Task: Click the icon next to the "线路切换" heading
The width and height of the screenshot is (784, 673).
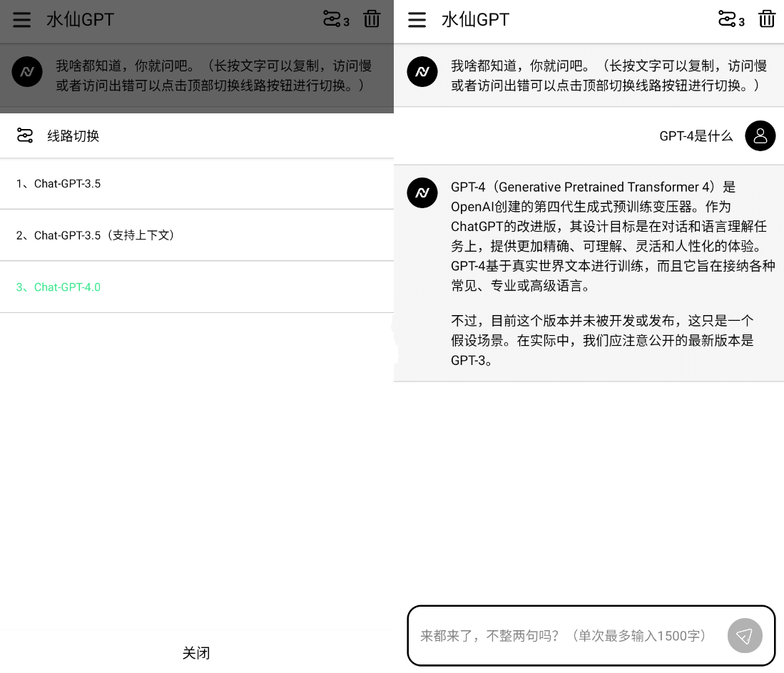Action: (x=25, y=135)
